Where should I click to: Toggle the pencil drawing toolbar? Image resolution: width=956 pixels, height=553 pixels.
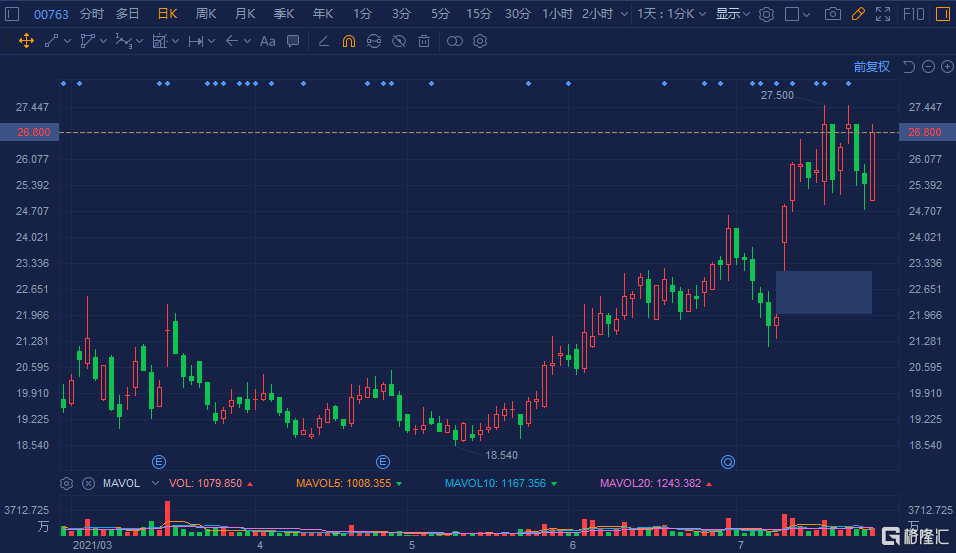pos(858,13)
